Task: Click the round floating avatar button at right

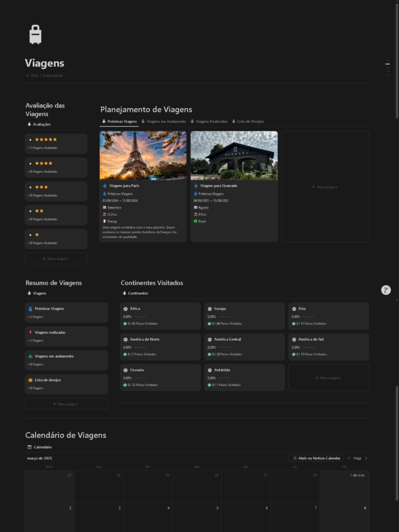Action: pyautogui.click(x=385, y=290)
